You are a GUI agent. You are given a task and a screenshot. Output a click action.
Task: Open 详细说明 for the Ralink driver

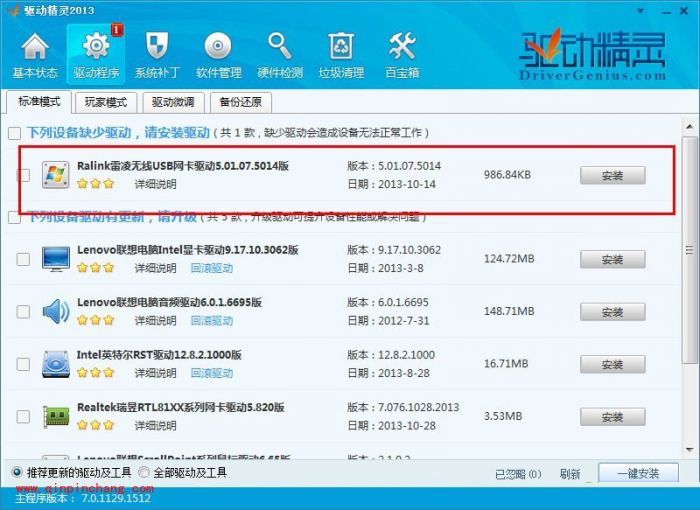pos(155,184)
